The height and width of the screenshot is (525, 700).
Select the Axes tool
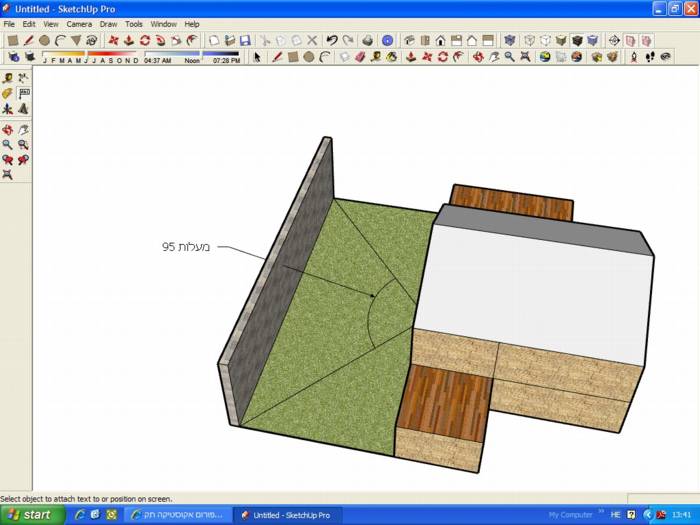click(7, 109)
